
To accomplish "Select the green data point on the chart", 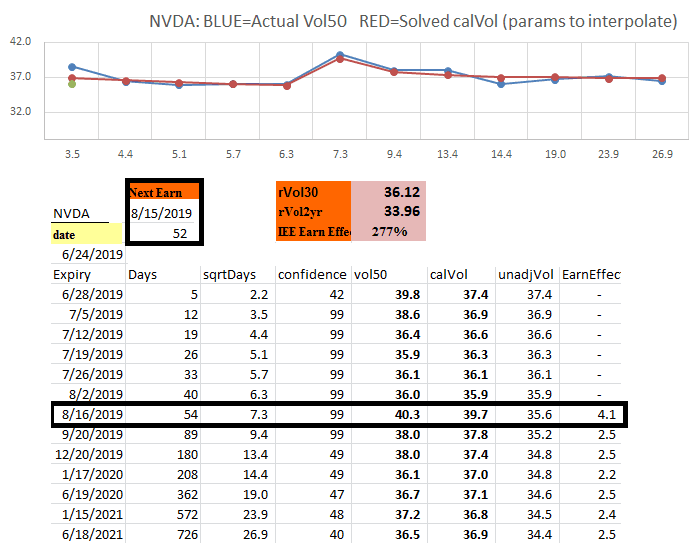I will pyautogui.click(x=72, y=84).
